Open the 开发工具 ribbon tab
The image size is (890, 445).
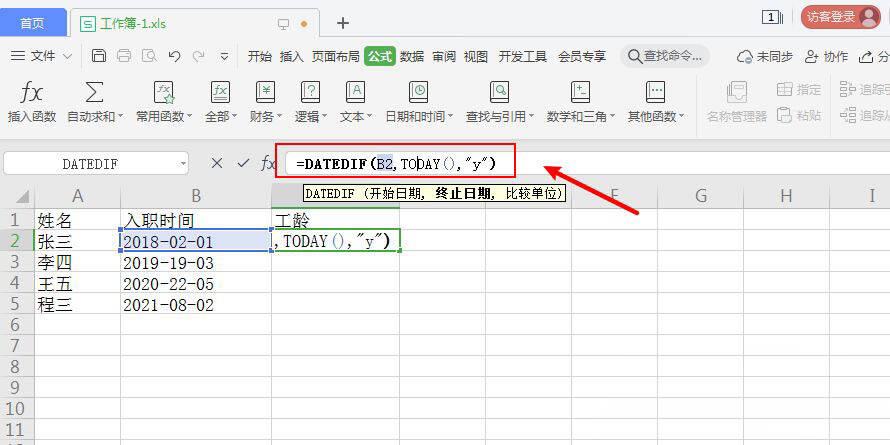[522, 57]
